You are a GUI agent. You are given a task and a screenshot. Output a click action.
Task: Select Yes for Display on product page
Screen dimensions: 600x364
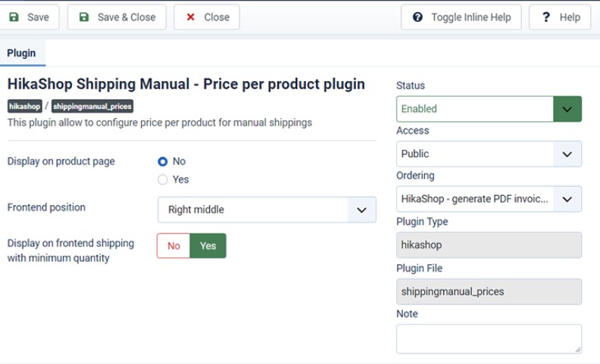163,179
